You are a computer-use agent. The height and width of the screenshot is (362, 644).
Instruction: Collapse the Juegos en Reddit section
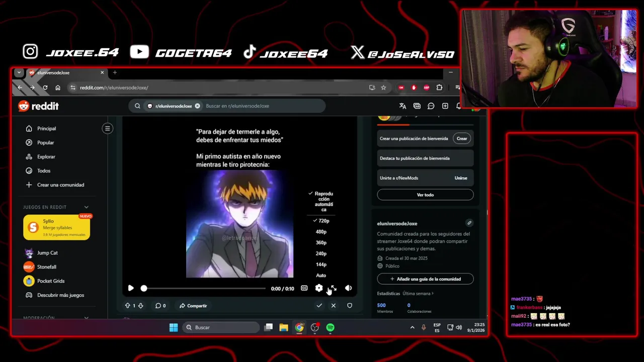(86, 207)
